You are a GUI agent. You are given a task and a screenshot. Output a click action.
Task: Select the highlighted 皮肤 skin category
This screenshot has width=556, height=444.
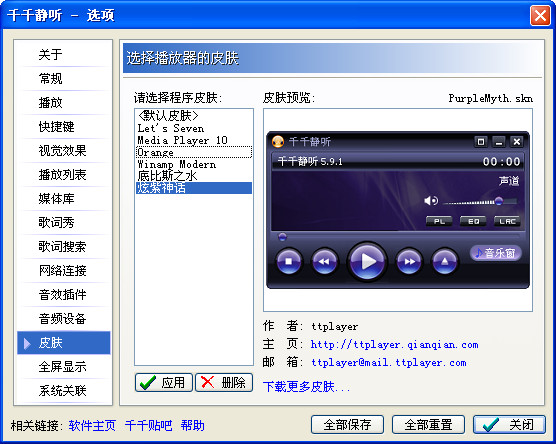coord(64,343)
